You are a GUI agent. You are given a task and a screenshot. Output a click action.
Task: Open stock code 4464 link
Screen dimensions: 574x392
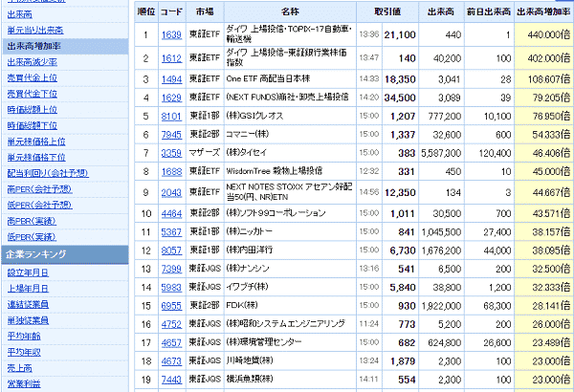[171, 213]
